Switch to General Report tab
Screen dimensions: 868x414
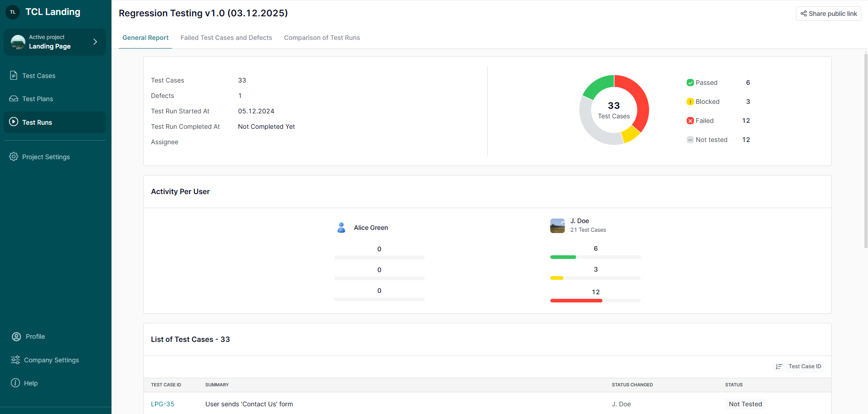coord(145,38)
